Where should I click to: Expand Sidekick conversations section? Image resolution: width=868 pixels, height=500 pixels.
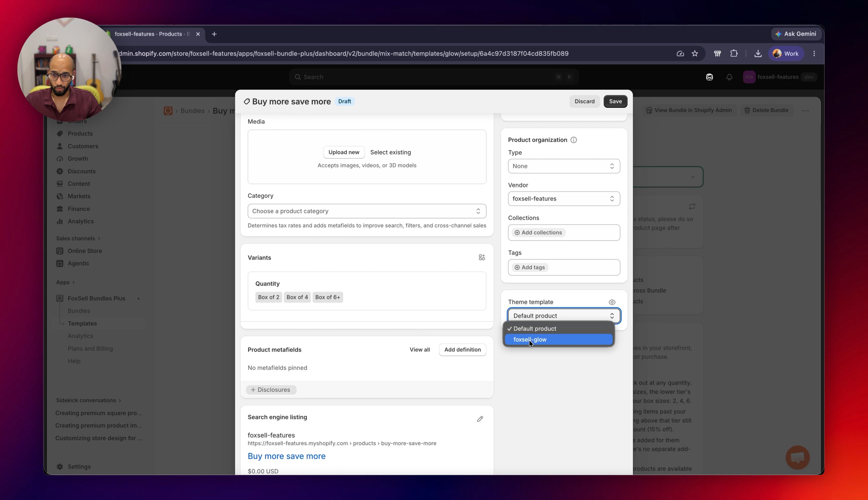click(x=89, y=401)
